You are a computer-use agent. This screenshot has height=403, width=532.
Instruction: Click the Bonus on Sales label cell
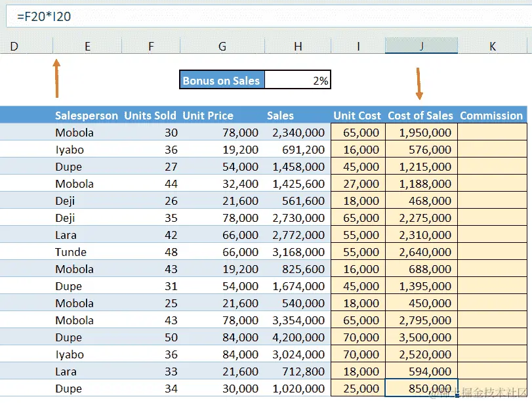222,80
